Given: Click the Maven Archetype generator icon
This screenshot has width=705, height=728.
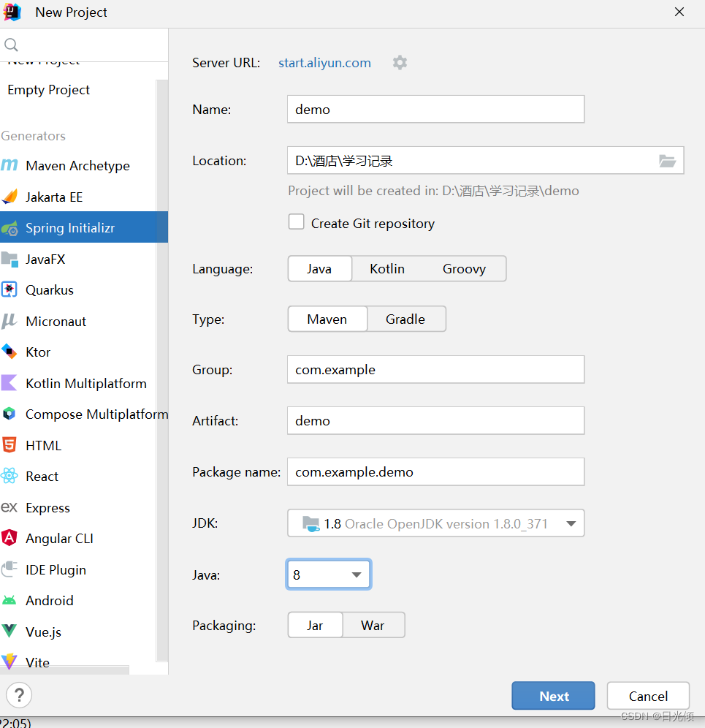Looking at the screenshot, I should [x=9, y=164].
